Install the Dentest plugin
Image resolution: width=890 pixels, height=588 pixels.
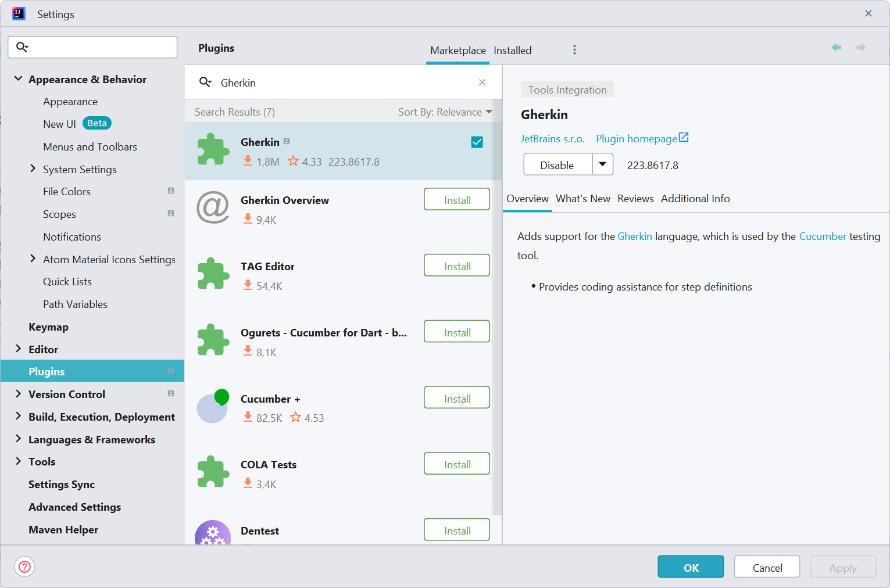pos(457,530)
